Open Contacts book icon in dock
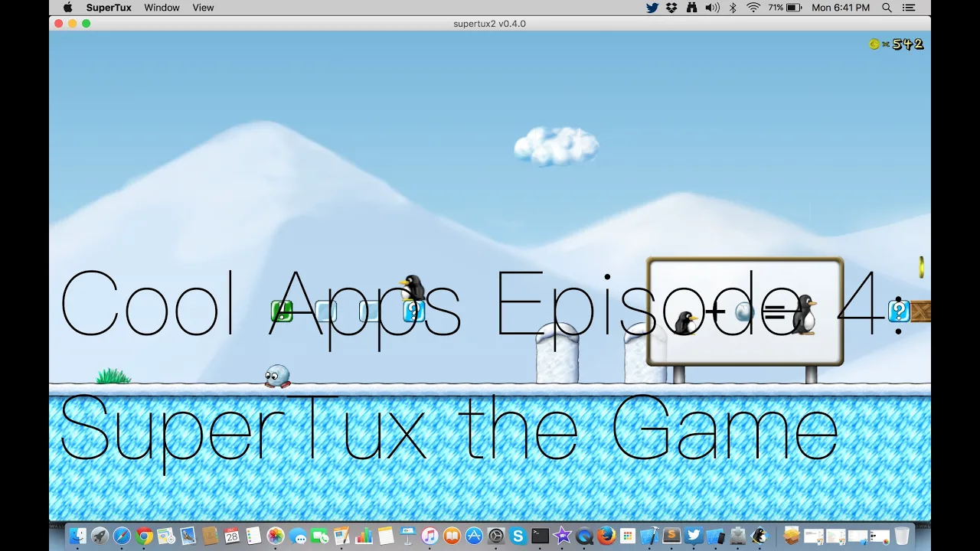Image resolution: width=980 pixels, height=551 pixels. (x=210, y=536)
